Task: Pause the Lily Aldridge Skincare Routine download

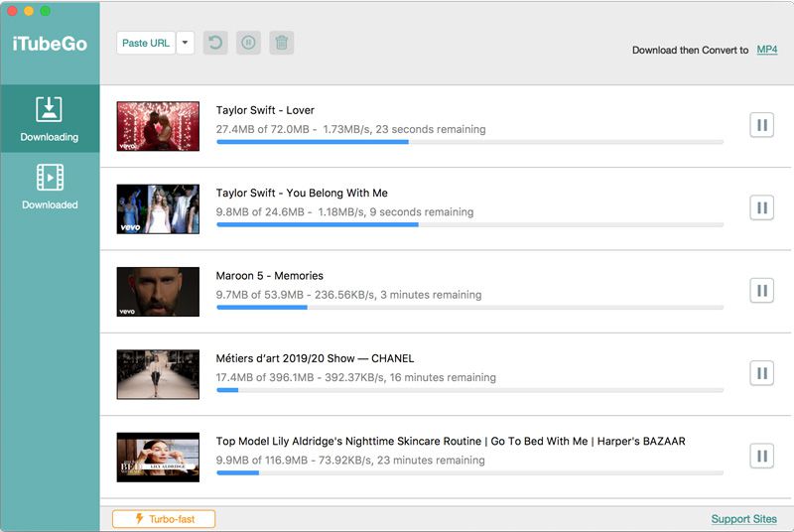Action: [761, 457]
